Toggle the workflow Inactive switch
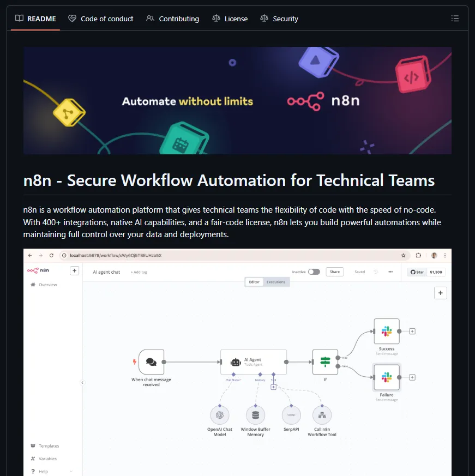 pos(314,272)
